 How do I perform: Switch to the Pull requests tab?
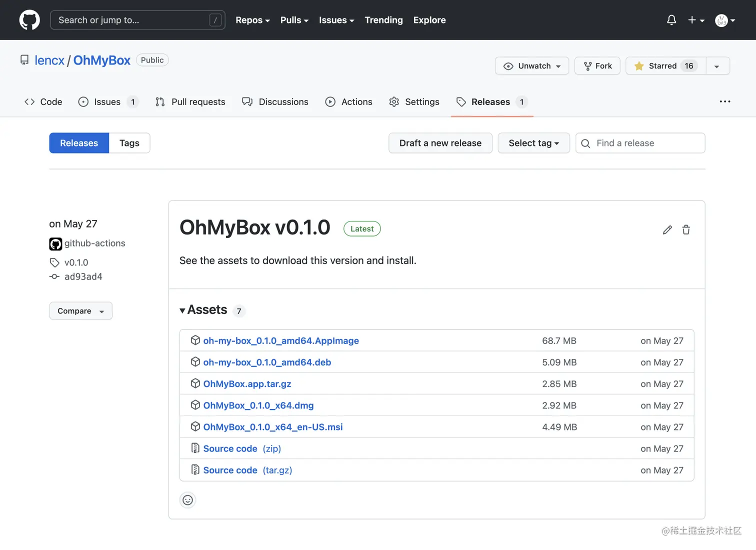point(190,102)
